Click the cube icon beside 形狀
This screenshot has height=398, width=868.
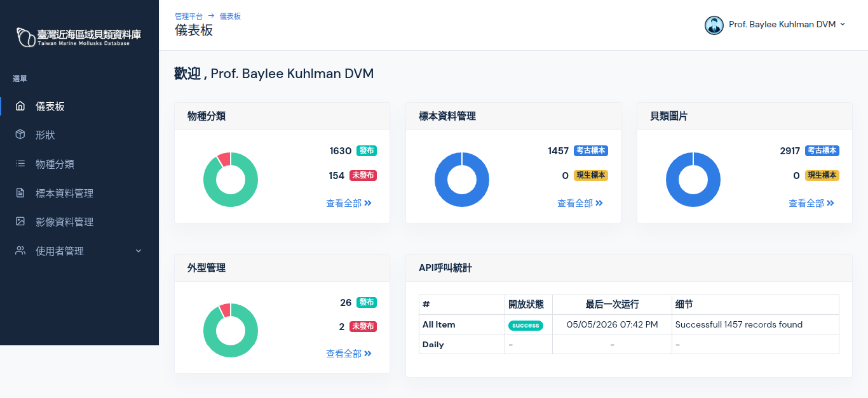20,135
